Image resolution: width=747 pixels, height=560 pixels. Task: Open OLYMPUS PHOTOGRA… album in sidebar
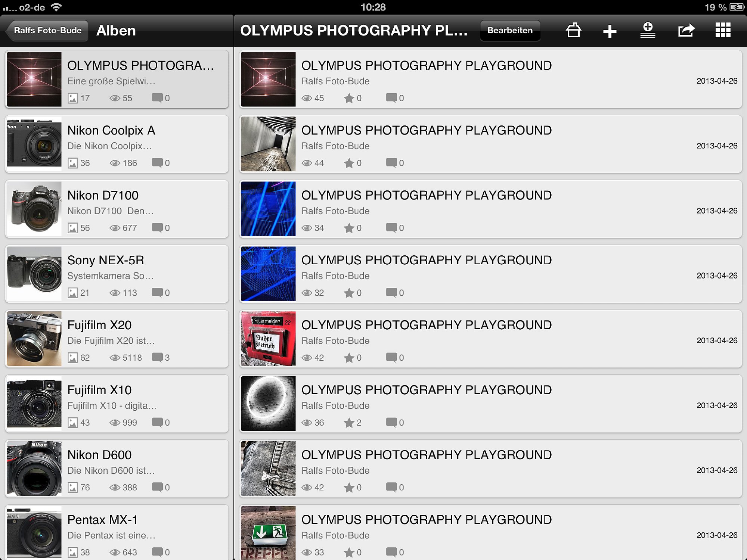pyautogui.click(x=117, y=79)
